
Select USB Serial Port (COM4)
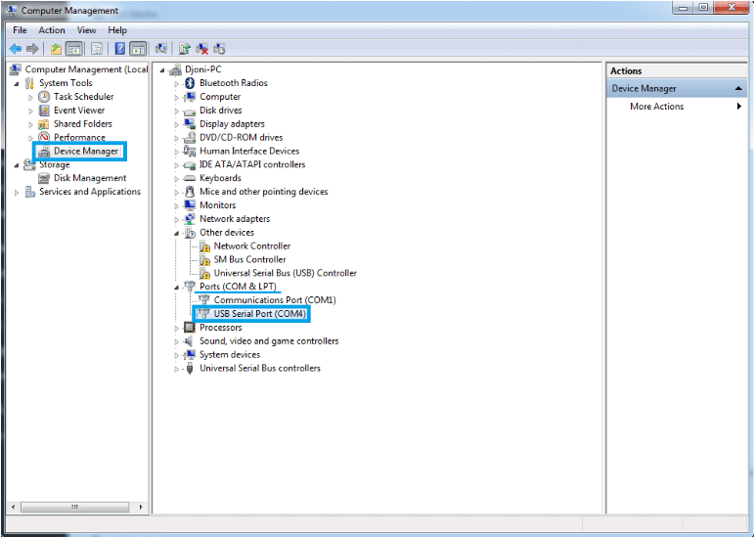click(260, 314)
